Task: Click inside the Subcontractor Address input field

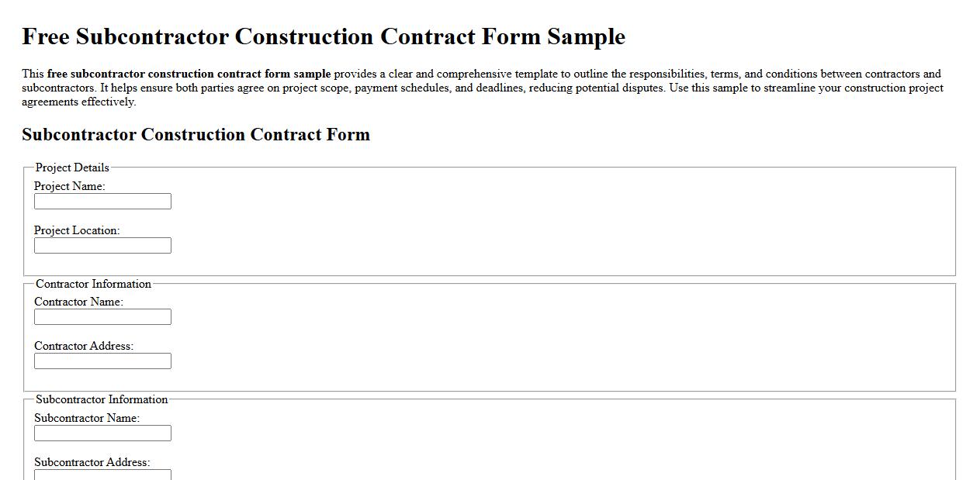Action: pyautogui.click(x=102, y=475)
